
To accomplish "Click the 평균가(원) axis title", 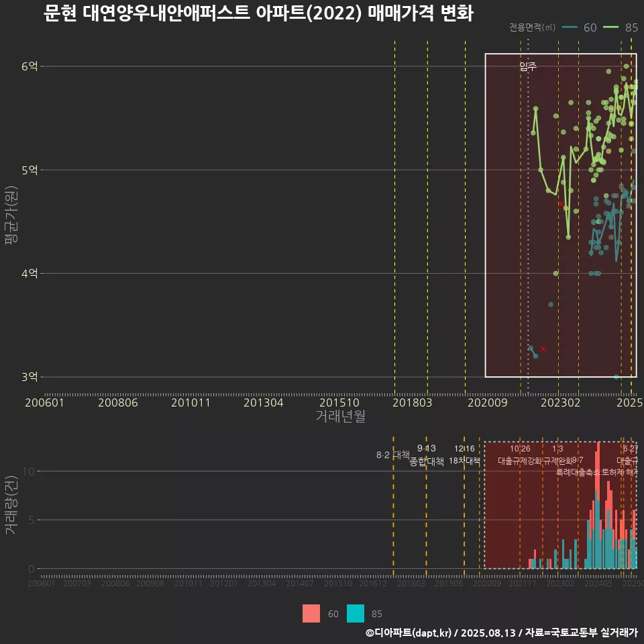I will tap(11, 215).
